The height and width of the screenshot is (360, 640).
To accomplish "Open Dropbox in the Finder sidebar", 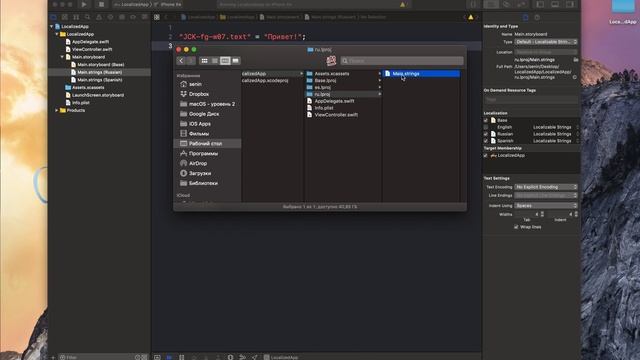I will 199,94.
